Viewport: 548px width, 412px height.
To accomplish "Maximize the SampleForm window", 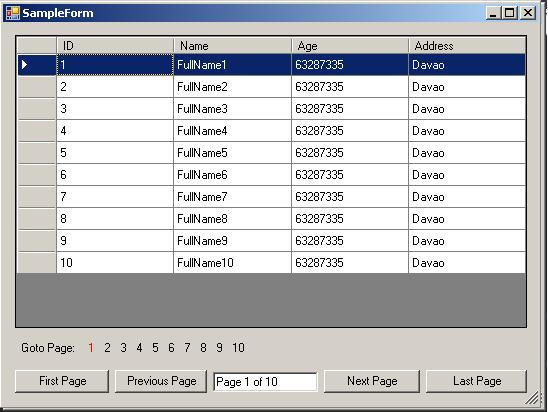I will click(x=510, y=13).
